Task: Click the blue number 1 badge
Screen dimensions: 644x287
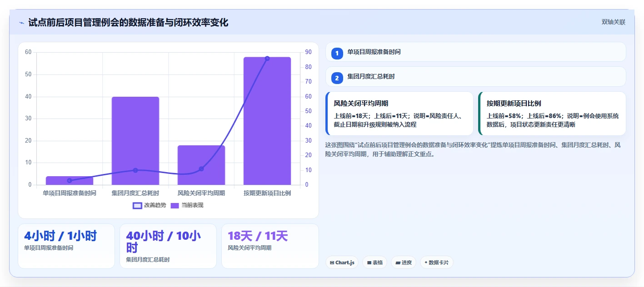Action: click(337, 54)
